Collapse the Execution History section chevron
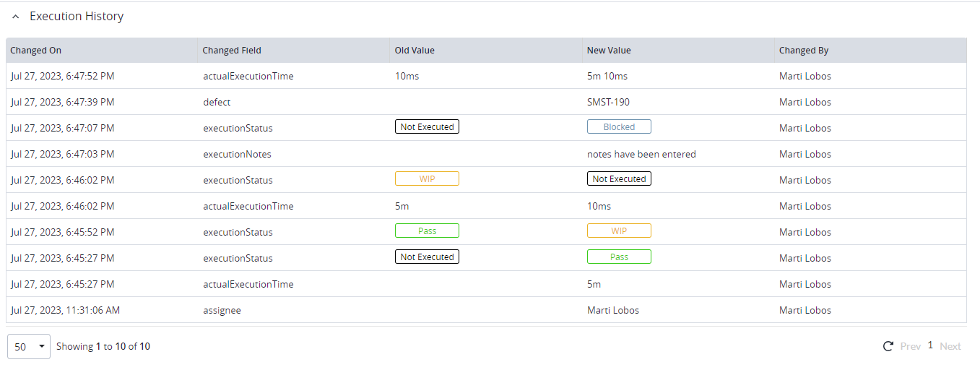Screen dimensions: 980x370 tap(16, 17)
